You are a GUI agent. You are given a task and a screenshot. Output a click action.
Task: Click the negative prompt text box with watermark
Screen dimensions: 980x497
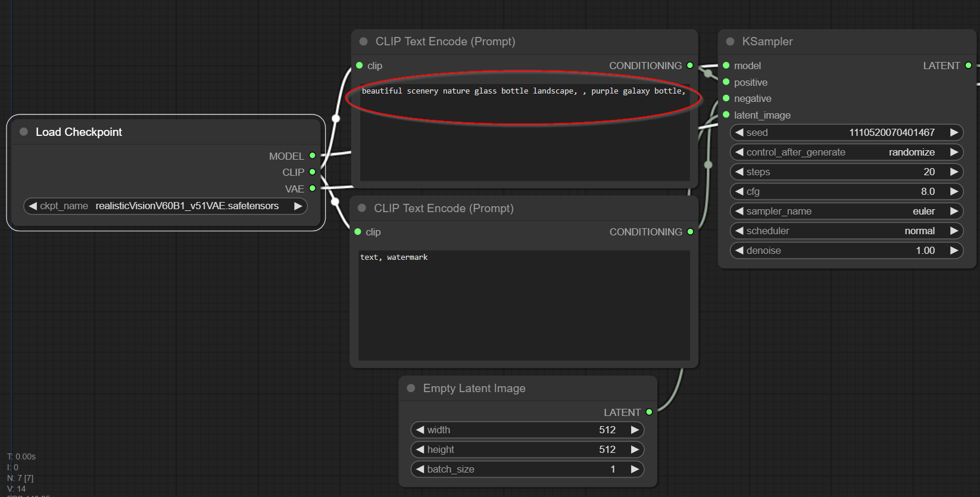point(524,305)
